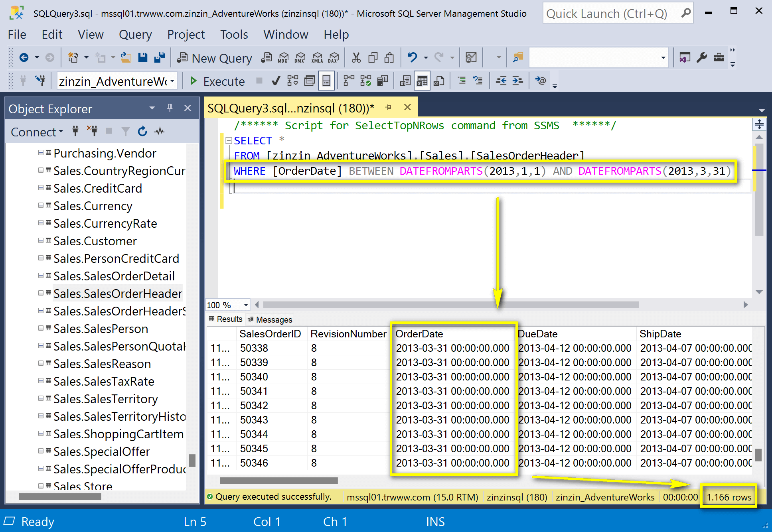Viewport: 772px width, 532px height.
Task: Toggle Results to File mode
Action: pos(439,81)
